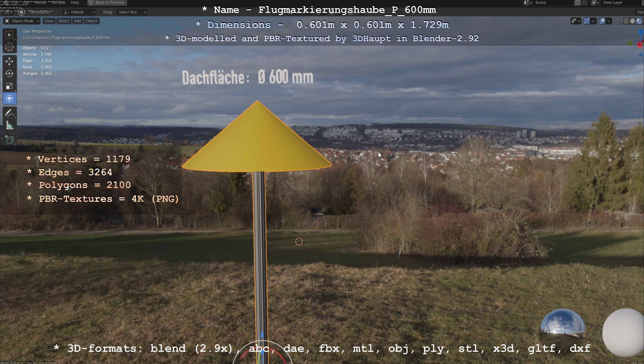
Task: Toggle X-Ray display
Action: click(618, 21)
